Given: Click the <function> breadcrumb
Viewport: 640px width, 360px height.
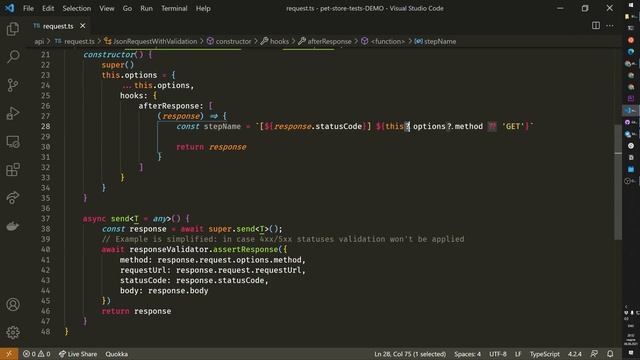Looking at the screenshot, I should click(x=383, y=41).
